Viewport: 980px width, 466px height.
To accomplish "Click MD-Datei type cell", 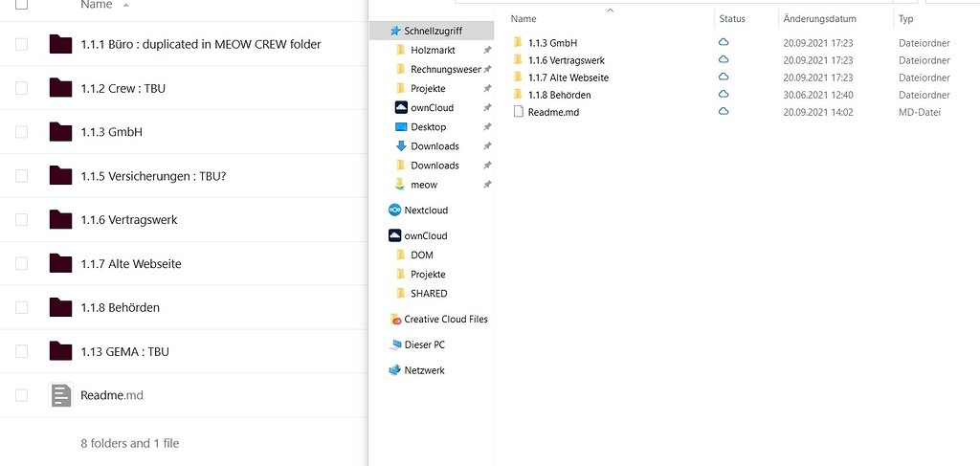I will point(920,113).
